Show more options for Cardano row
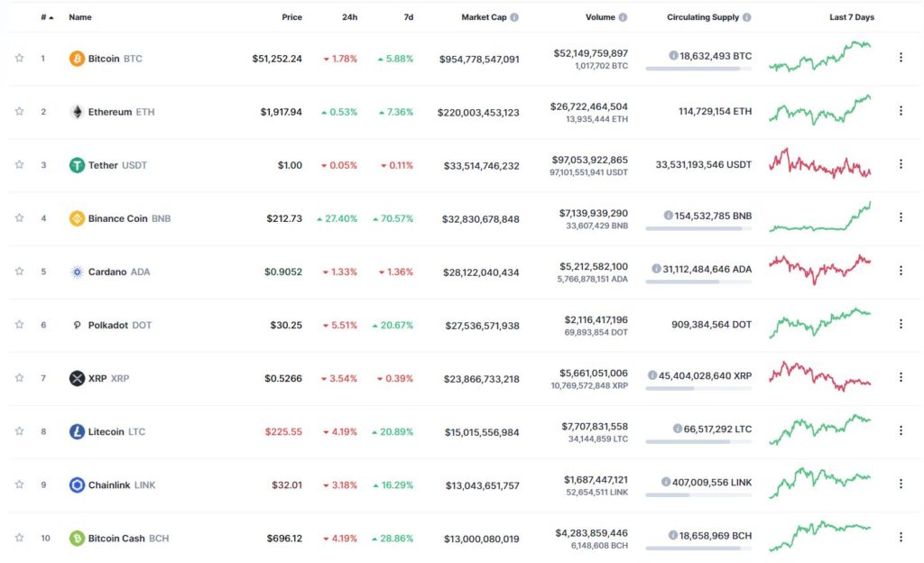Viewport: 924px width, 563px height. pyautogui.click(x=901, y=271)
